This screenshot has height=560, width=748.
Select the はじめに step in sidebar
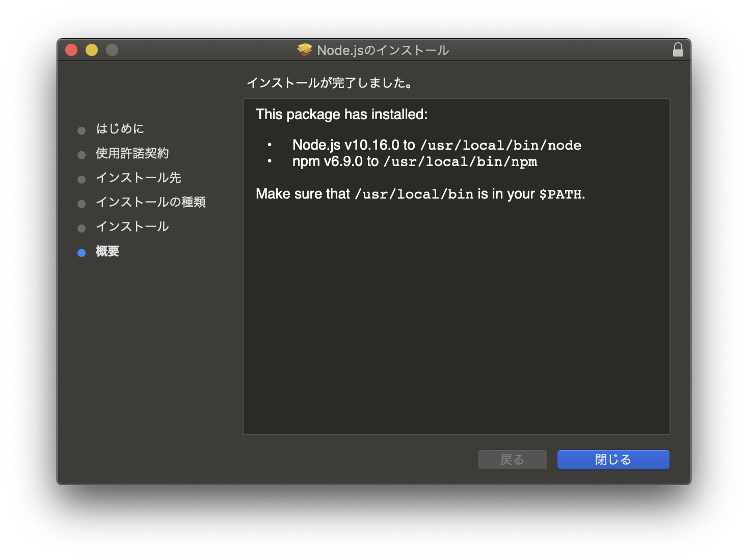120,129
